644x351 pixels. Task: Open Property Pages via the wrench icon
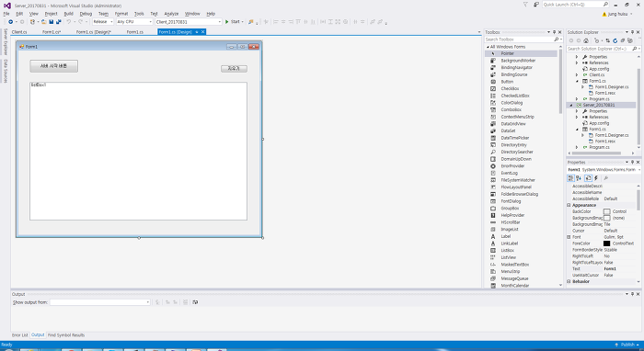[605, 178]
